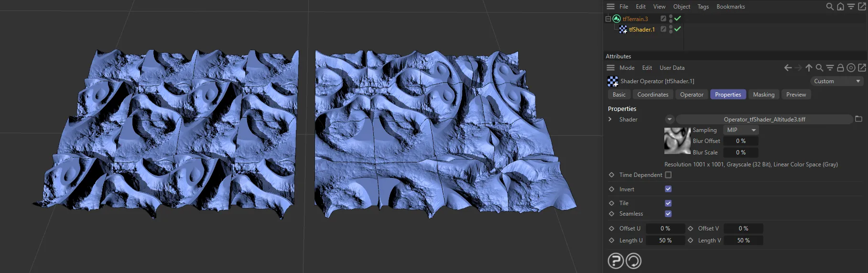Click the keyframe diamond beside Length U
This screenshot has height=273, width=868.
[x=611, y=240]
